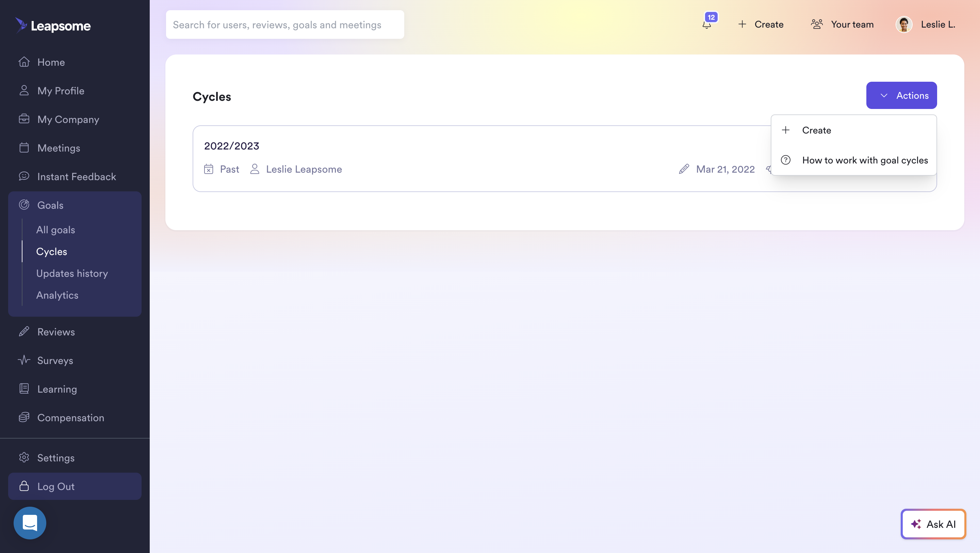Click the Settings gear icon
Viewport: 980px width, 553px height.
tap(24, 457)
